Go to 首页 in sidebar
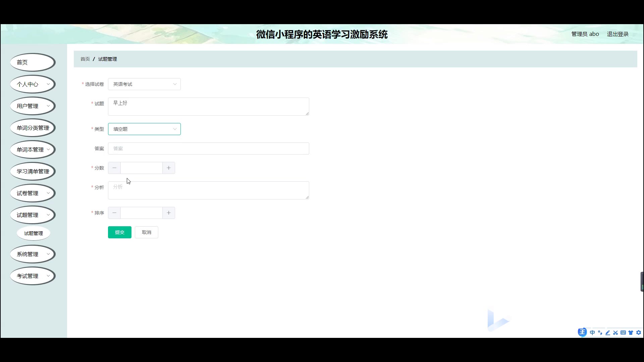The width and height of the screenshot is (644, 362). coord(33,62)
